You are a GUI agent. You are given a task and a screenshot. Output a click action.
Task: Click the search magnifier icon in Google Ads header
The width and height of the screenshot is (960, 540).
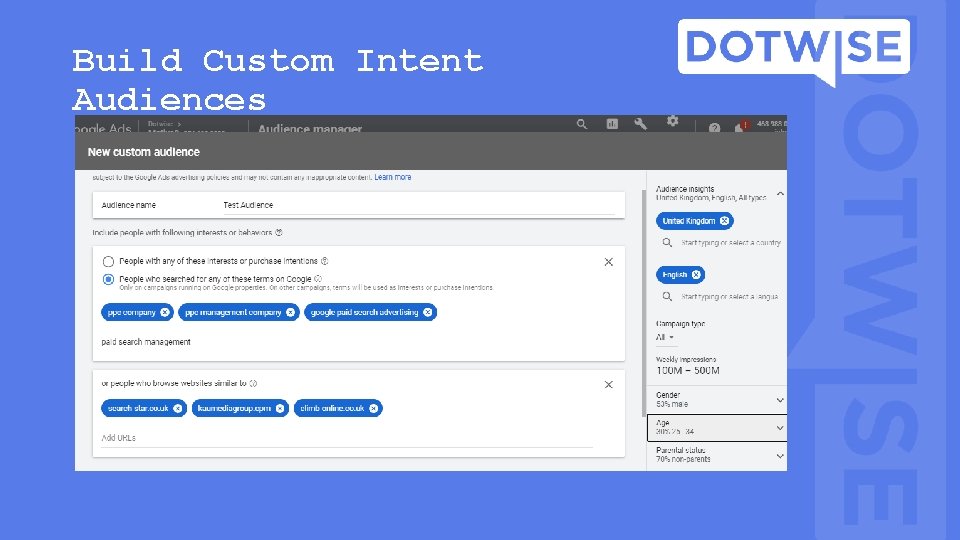[582, 124]
